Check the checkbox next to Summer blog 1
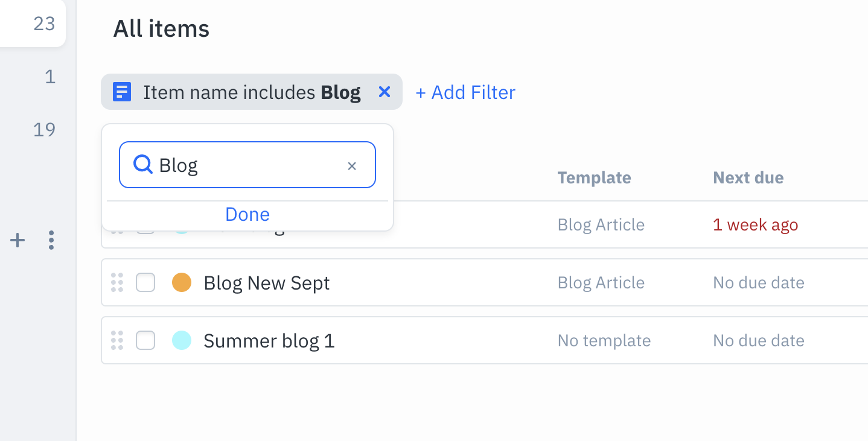 pyautogui.click(x=145, y=340)
